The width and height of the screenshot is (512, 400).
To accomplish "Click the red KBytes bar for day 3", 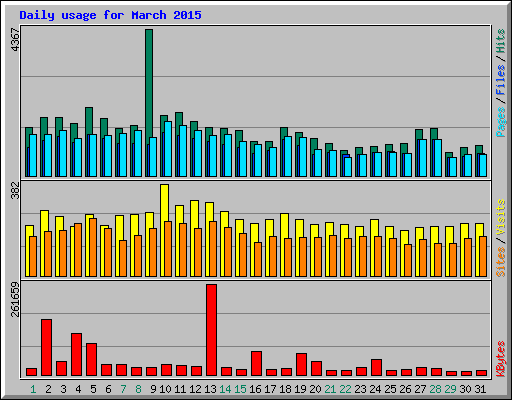I will 61,369.
